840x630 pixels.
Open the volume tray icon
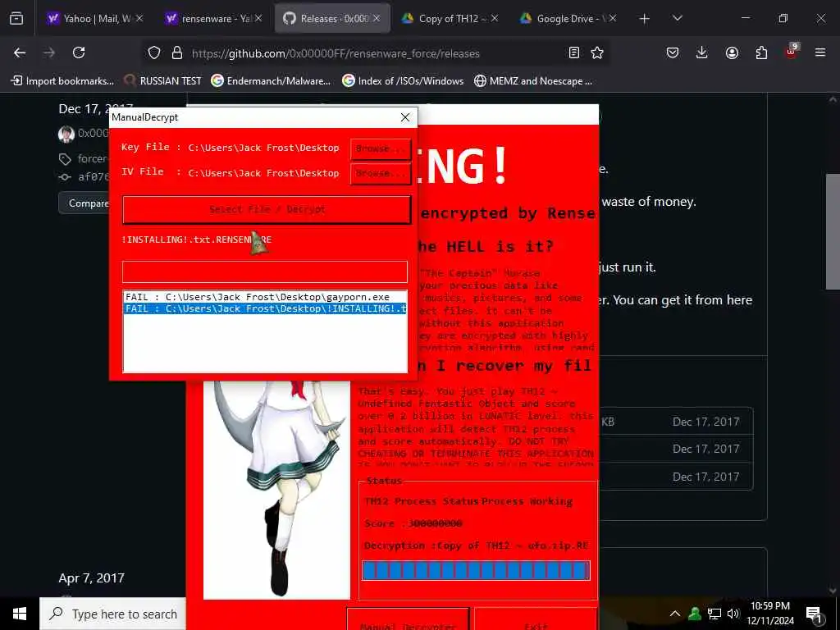(733, 614)
